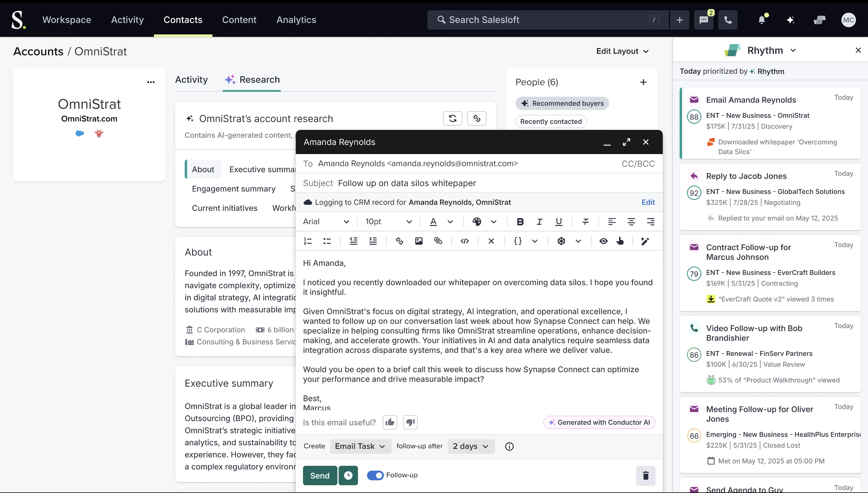Screen dimensions: 868x493
Task: Select the Research tab
Action: (x=252, y=79)
